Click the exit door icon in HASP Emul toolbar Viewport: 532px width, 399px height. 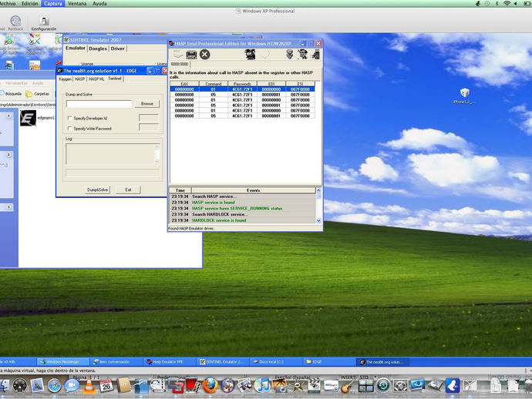[315, 54]
